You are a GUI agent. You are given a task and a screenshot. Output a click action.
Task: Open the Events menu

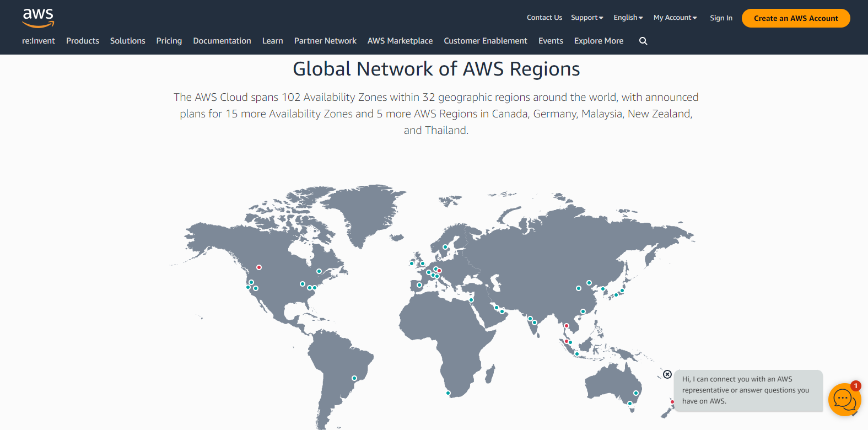[x=551, y=41]
